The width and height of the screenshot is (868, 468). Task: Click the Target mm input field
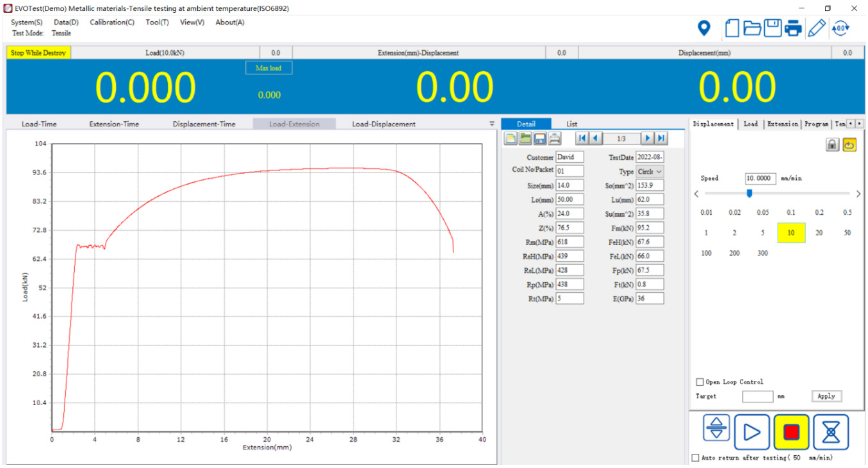point(758,396)
